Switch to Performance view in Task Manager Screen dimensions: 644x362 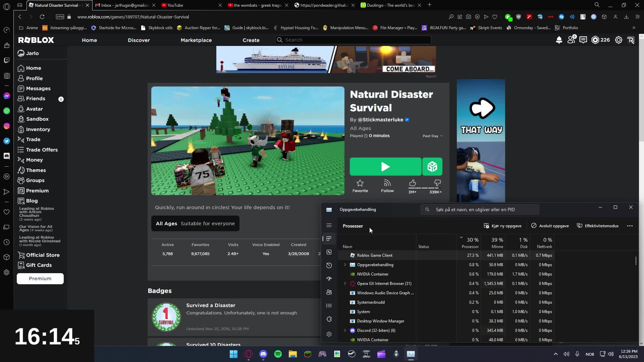coord(329,252)
